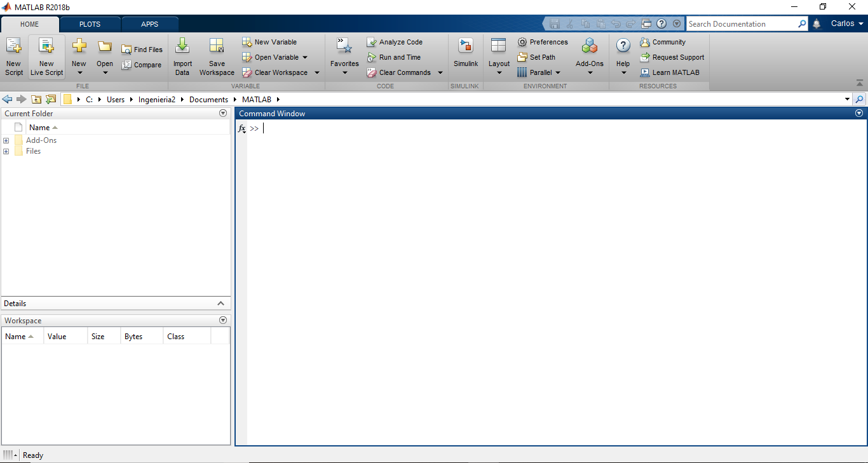Open the Analyze Code tool

(395, 42)
